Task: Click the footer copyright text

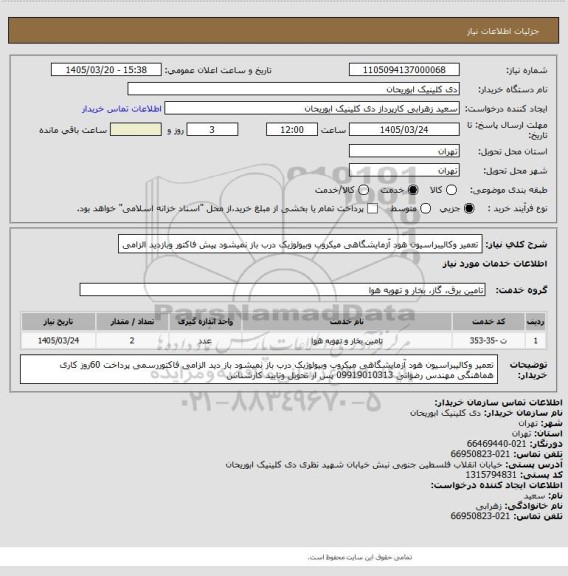Action: pyautogui.click(x=360, y=558)
